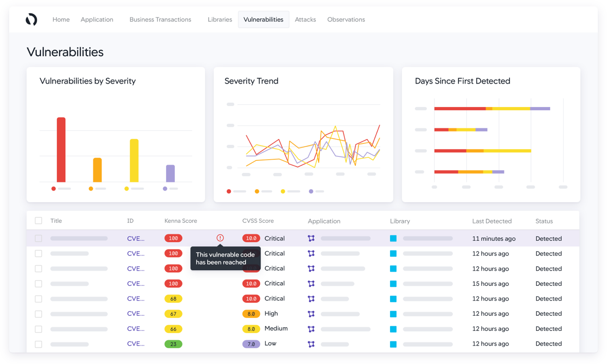Switch to the Business Transactions tab
607x364 pixels.
pos(160,19)
